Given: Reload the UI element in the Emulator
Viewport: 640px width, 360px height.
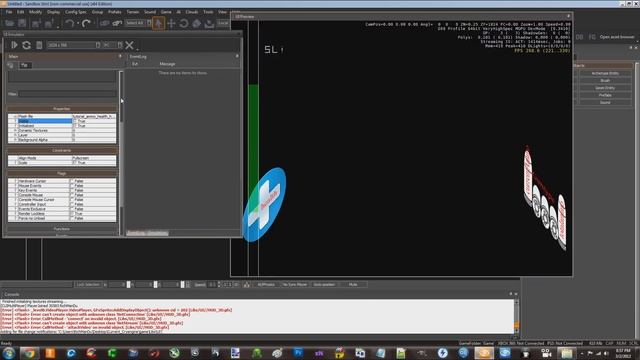Looking at the screenshot, I should pos(27,45).
